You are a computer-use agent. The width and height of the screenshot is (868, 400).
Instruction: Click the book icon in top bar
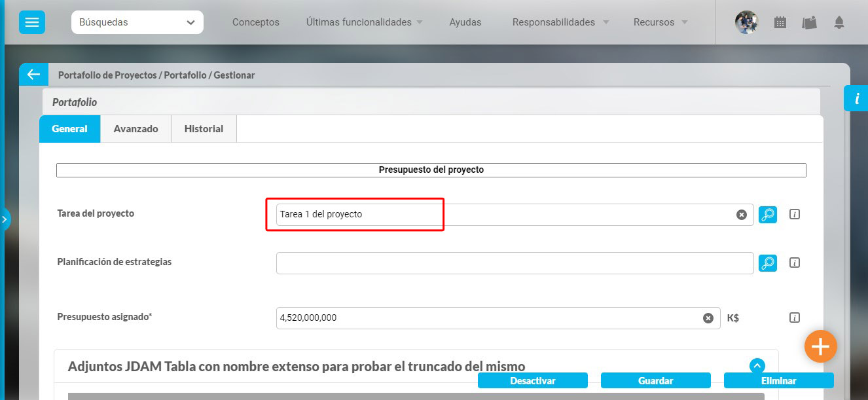tap(809, 22)
